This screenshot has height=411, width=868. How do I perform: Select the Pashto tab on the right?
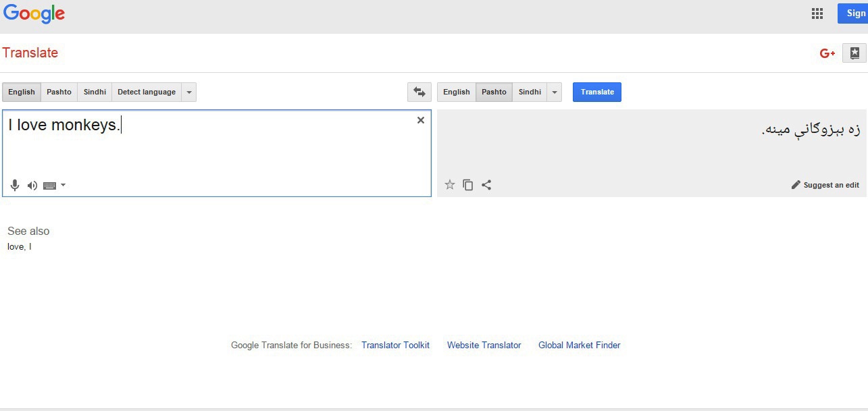(x=494, y=92)
